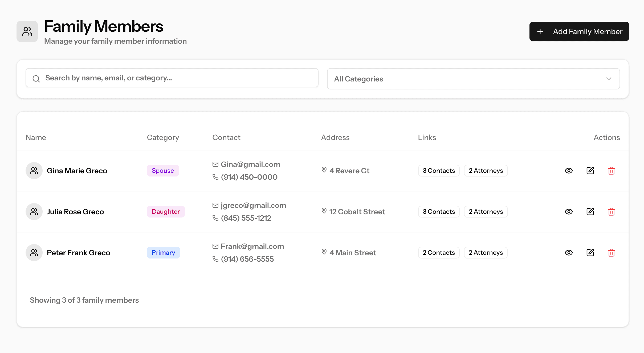Edit Julia Rose Greco's entry
Image resolution: width=644 pixels, height=353 pixels.
590,212
